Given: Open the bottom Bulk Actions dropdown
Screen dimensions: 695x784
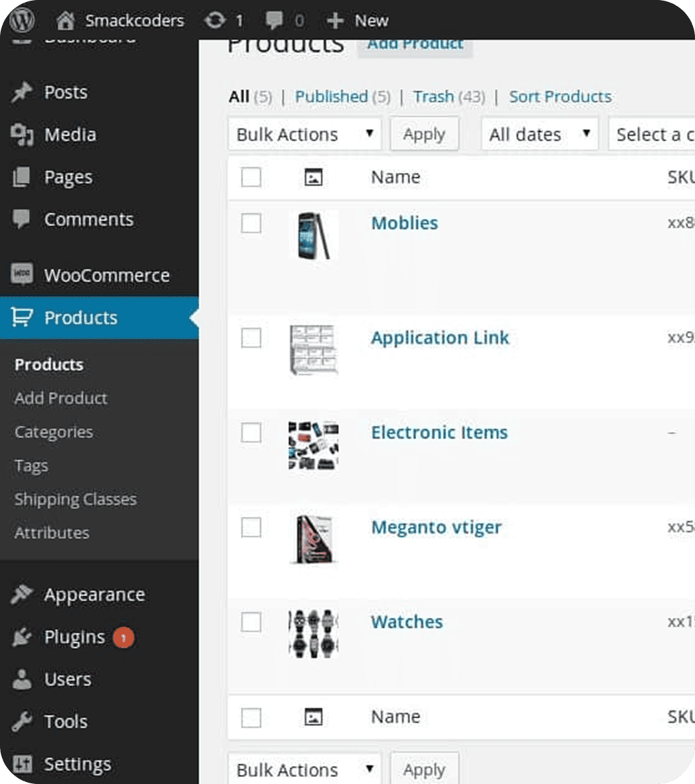Looking at the screenshot, I should pyautogui.click(x=305, y=770).
